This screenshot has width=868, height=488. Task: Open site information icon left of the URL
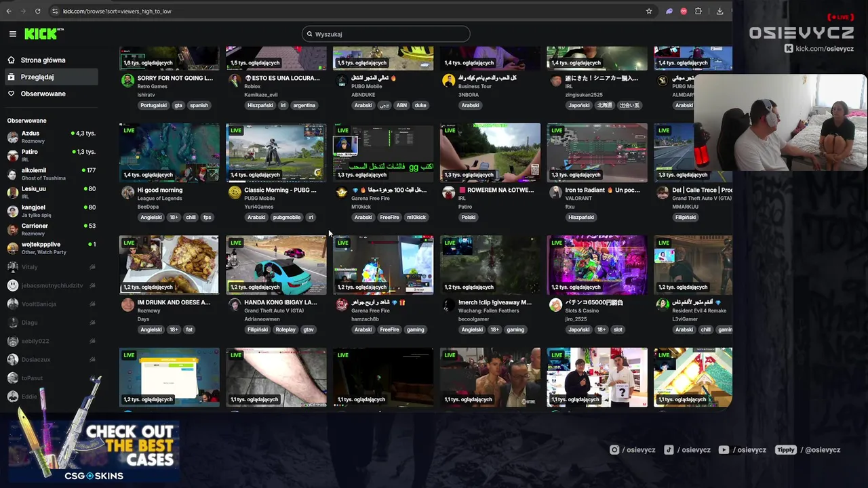(55, 11)
